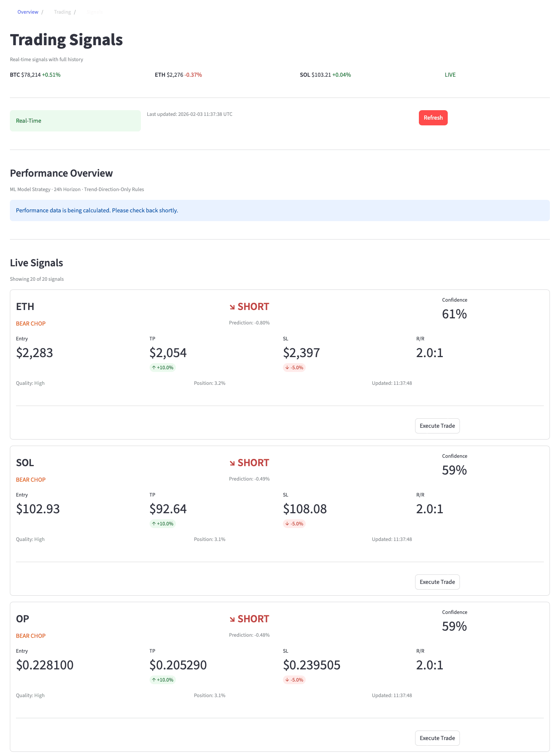Execute Trade for the OP signal
559x756 pixels.
(437, 738)
